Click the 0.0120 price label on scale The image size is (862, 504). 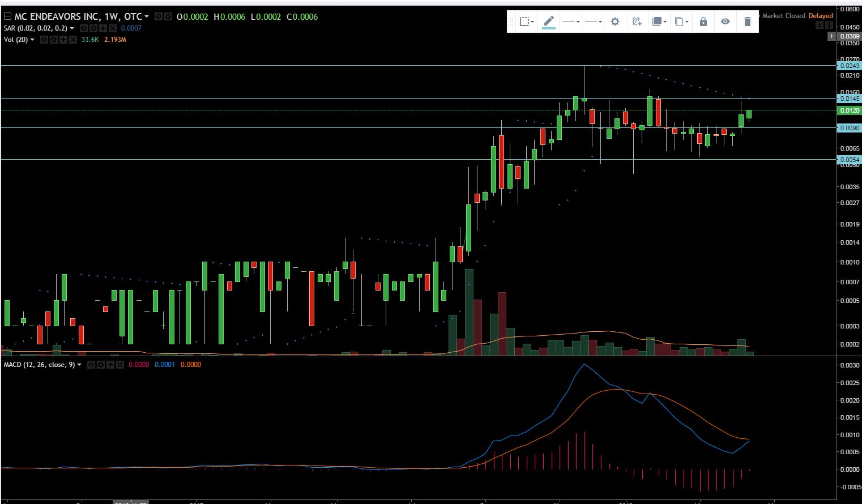[849, 110]
